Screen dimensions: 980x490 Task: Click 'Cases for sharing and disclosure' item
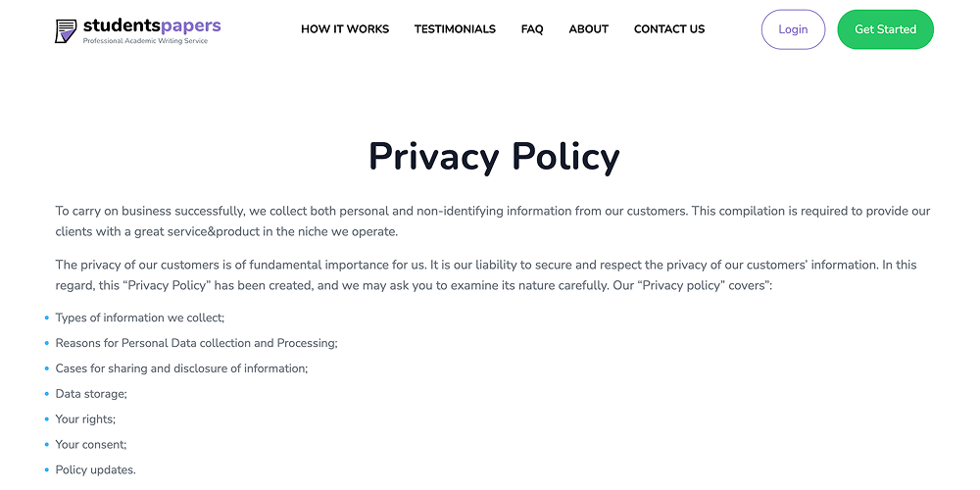click(x=181, y=368)
